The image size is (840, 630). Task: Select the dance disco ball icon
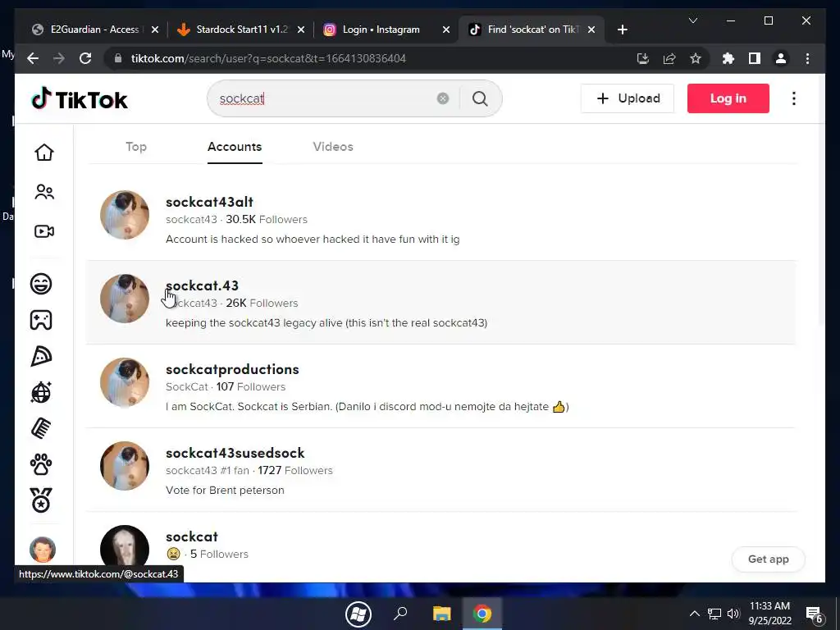41,392
